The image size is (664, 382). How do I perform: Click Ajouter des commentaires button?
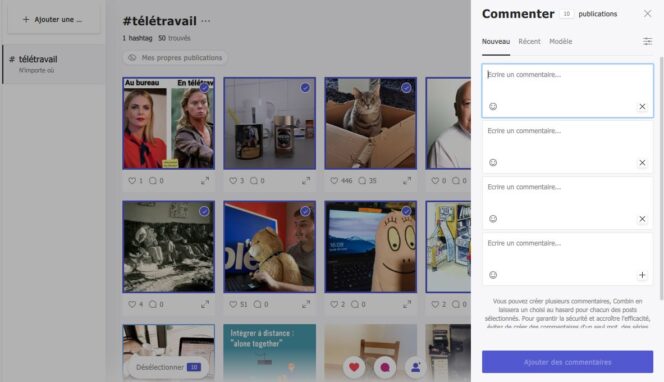point(567,362)
